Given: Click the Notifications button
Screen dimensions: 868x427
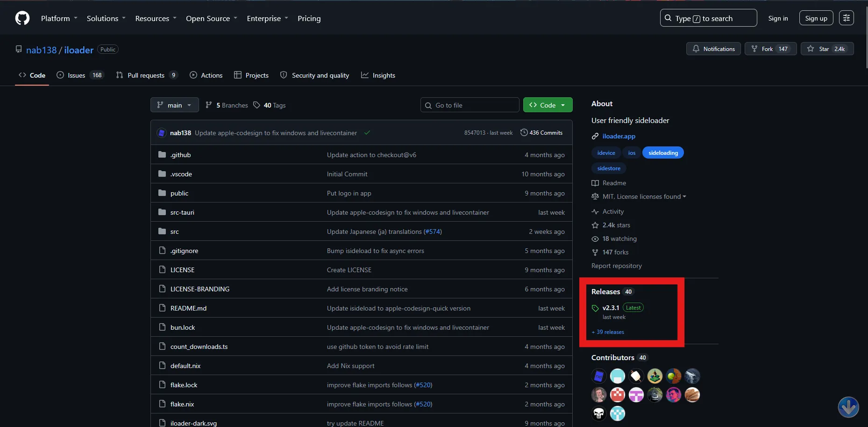Looking at the screenshot, I should point(713,49).
